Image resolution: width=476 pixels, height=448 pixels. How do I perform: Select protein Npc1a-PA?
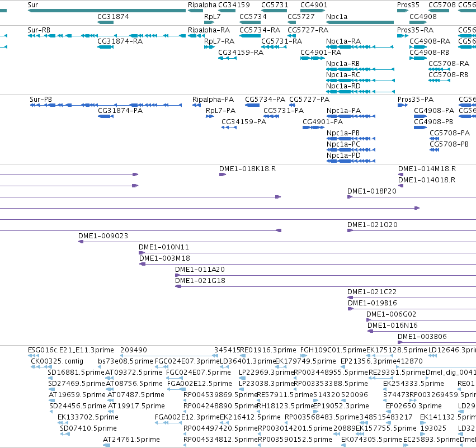351,116
